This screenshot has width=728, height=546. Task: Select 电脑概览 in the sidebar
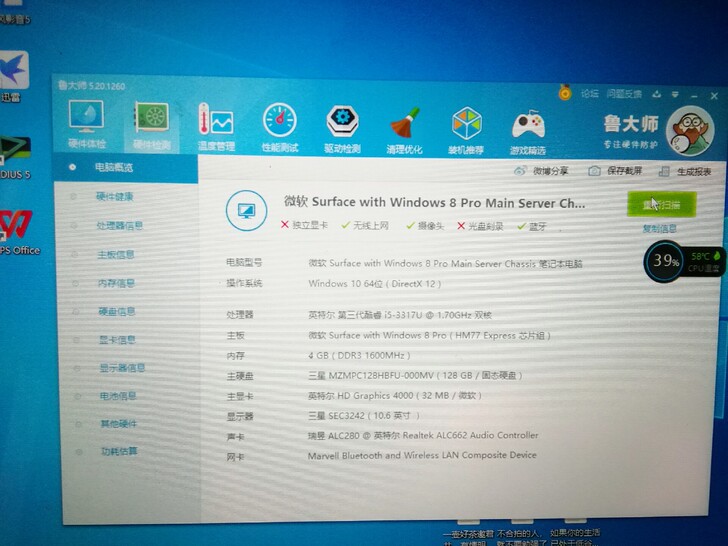(x=125, y=168)
